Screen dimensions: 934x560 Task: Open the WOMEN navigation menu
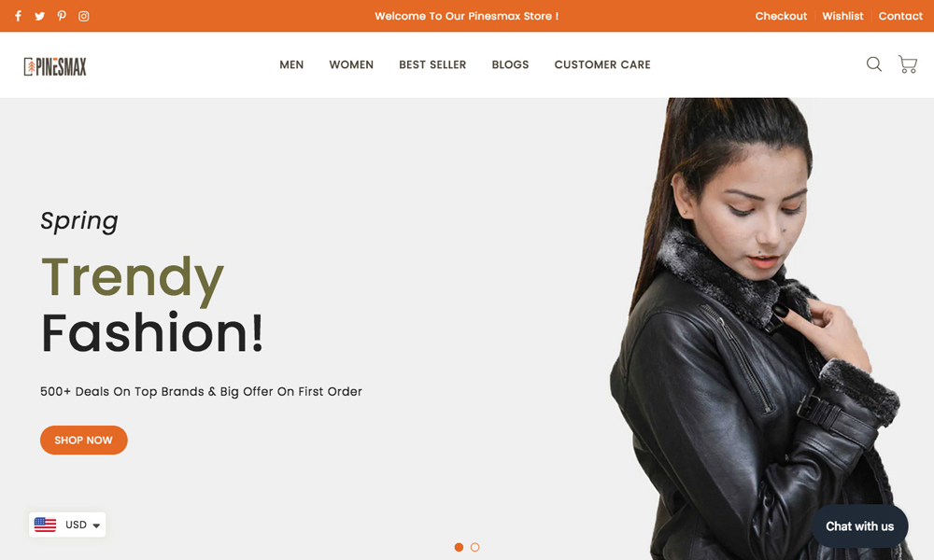pyautogui.click(x=351, y=65)
